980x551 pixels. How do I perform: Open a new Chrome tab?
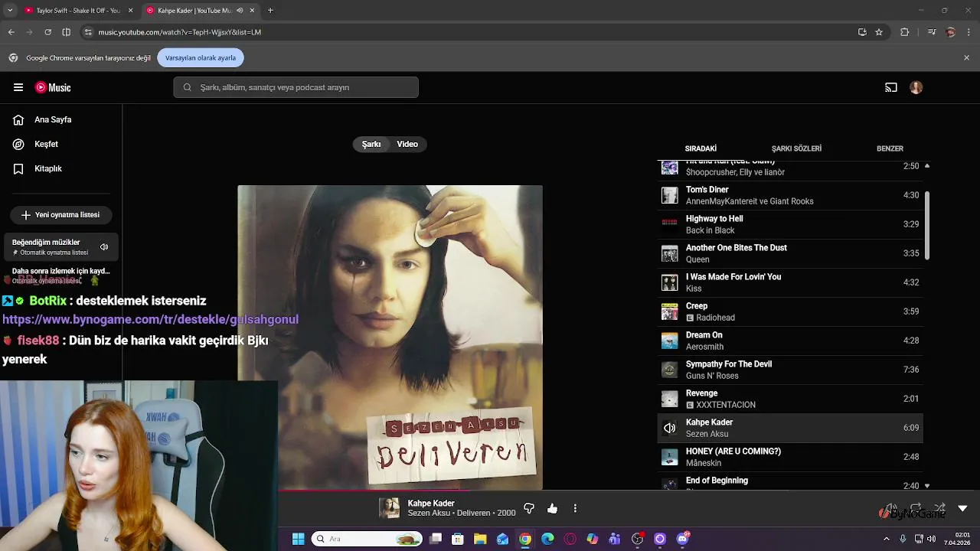pos(270,11)
